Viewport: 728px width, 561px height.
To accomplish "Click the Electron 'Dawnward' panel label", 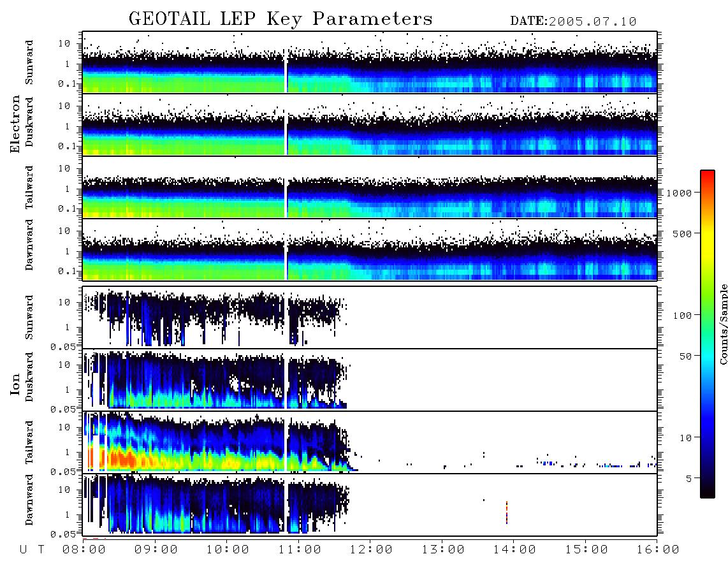I will [29, 245].
